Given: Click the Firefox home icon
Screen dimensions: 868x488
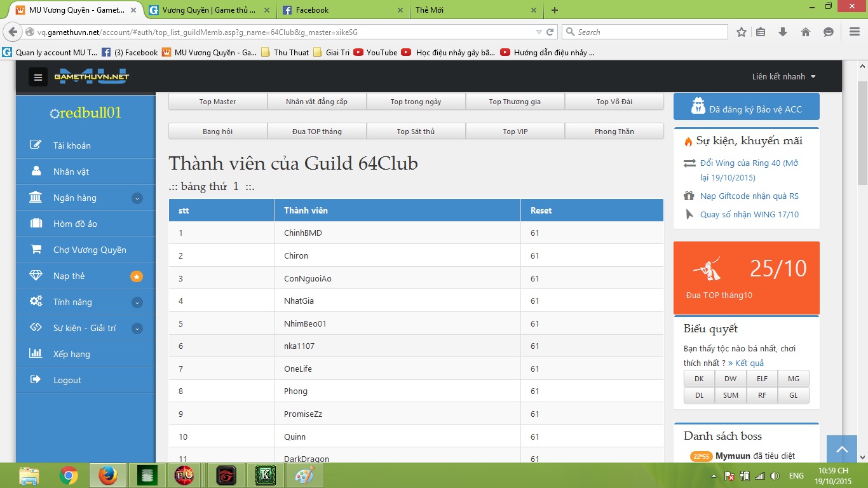Looking at the screenshot, I should coord(806,32).
